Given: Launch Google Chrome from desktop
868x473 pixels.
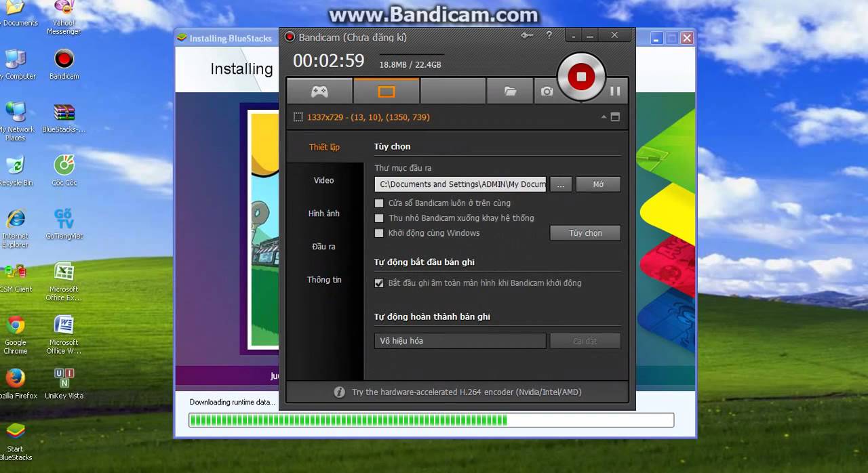Looking at the screenshot, I should click(16, 335).
